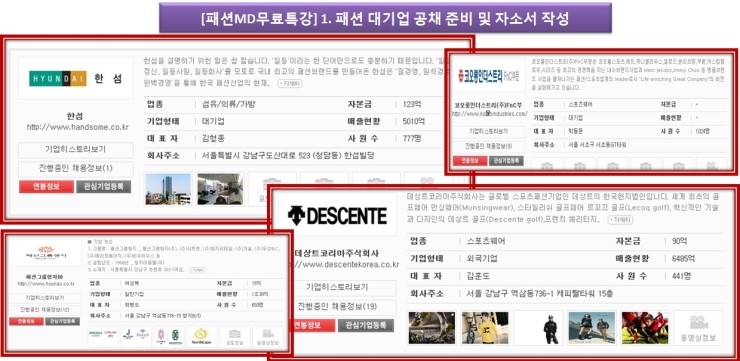Click the DESCENTE company logo
The height and width of the screenshot is (361, 740).
337,215
